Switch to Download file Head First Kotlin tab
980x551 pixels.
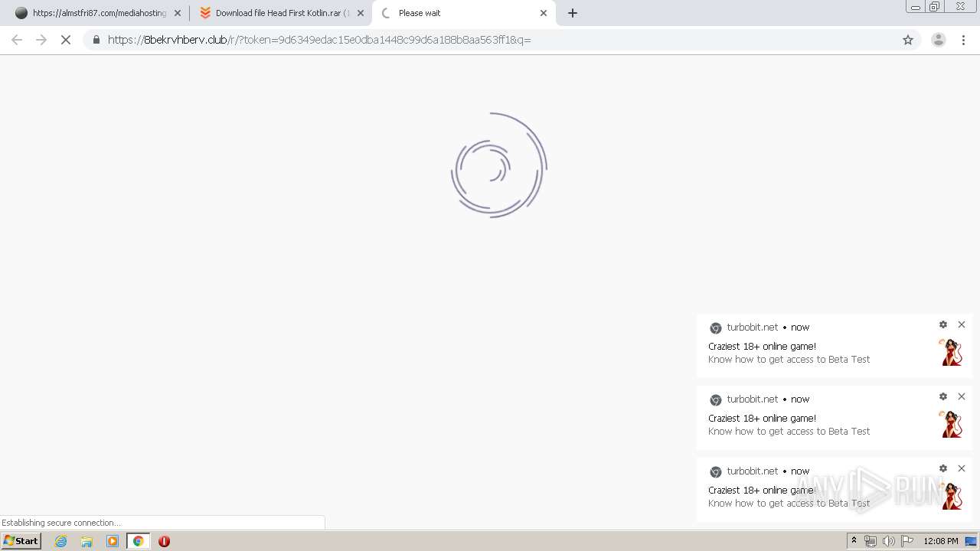tap(280, 13)
